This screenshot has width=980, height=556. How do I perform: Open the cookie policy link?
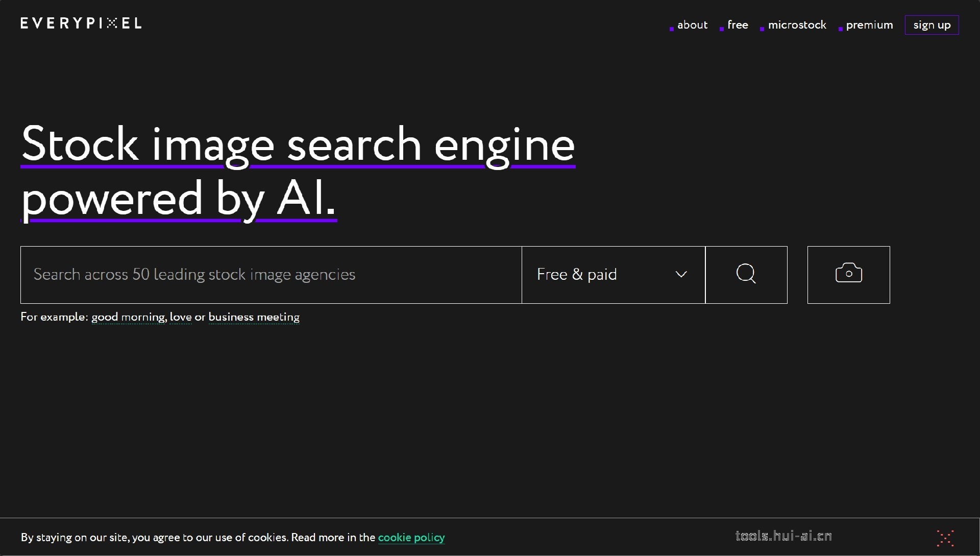[x=411, y=537]
